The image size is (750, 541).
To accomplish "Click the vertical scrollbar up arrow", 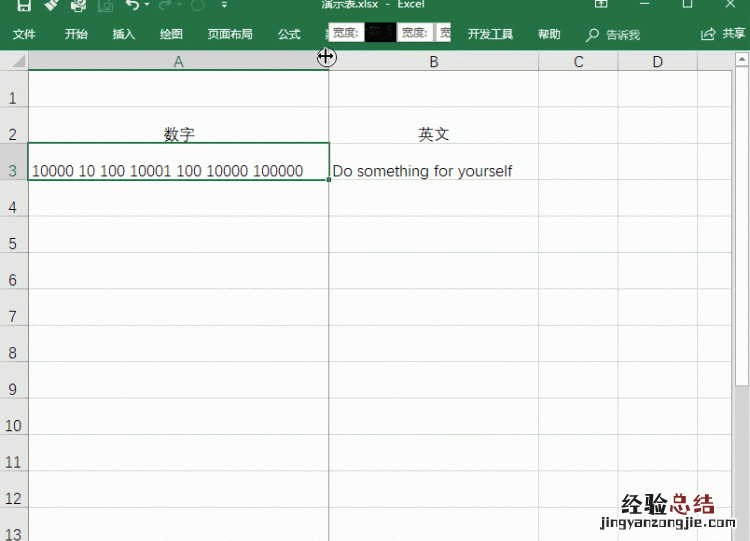I will [741, 60].
